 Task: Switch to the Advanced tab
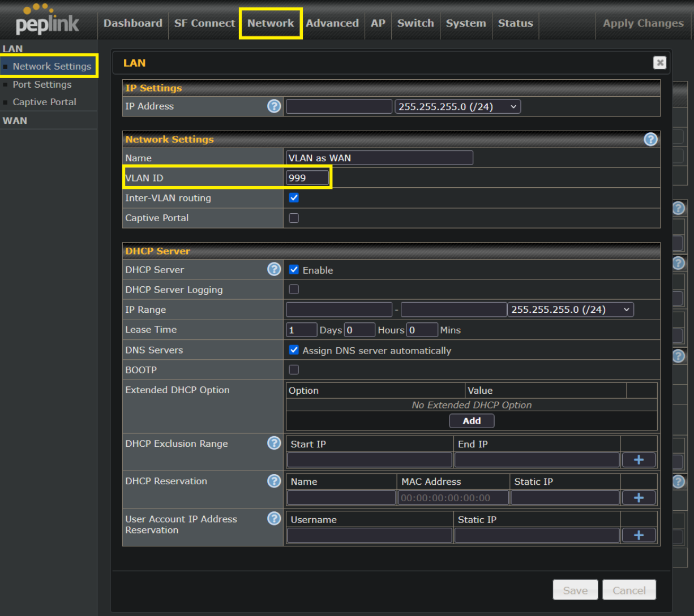(332, 23)
